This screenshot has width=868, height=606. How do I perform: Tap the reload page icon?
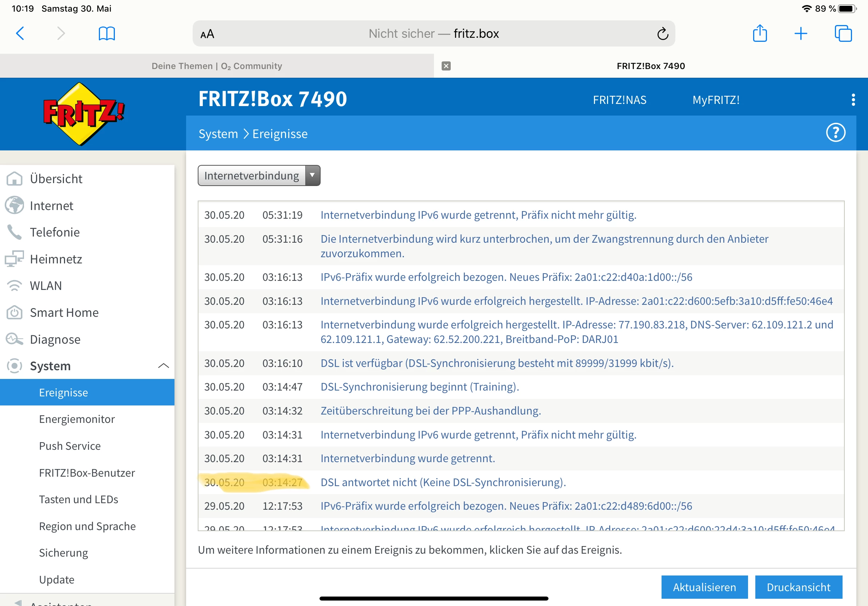click(x=662, y=34)
